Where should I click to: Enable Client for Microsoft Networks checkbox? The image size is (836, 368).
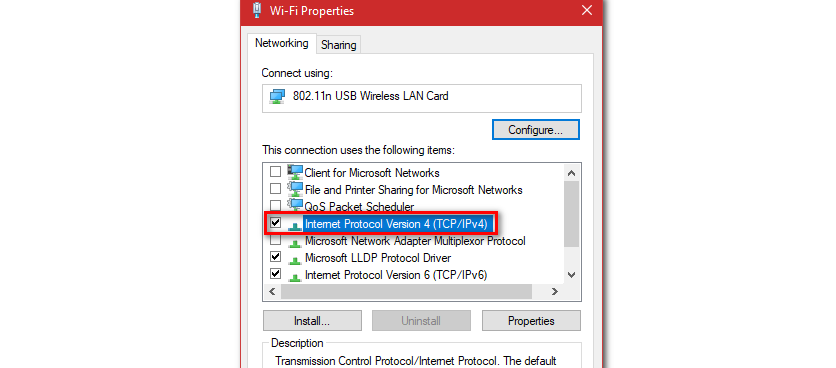click(275, 172)
